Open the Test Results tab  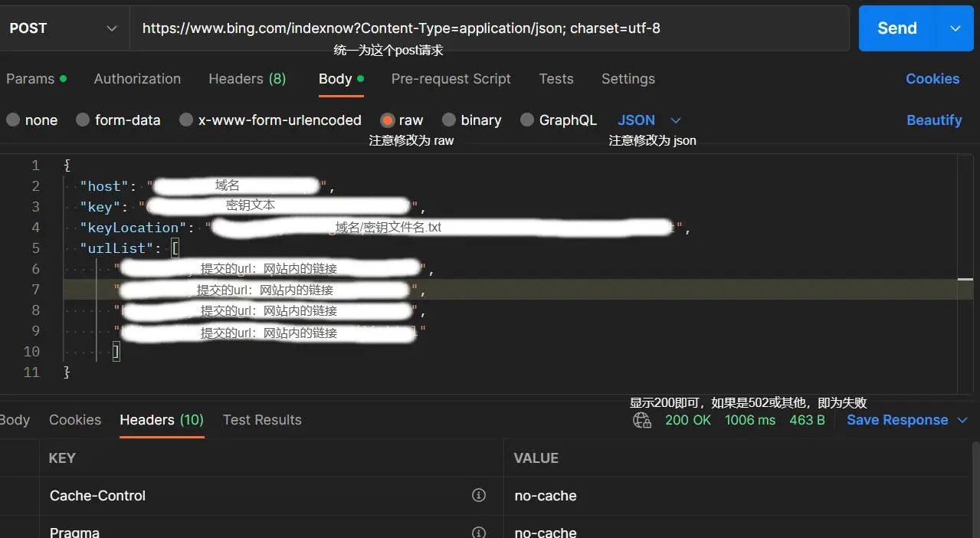coord(262,420)
